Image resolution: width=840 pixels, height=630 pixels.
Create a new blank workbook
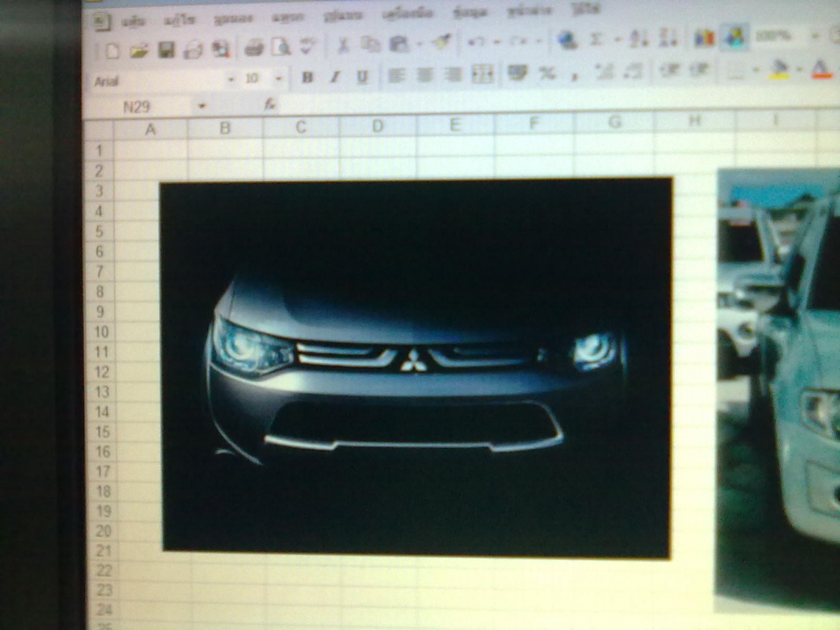point(112,51)
